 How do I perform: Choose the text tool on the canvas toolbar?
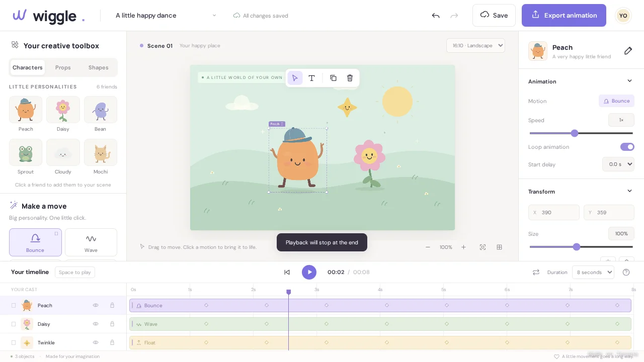(311, 78)
